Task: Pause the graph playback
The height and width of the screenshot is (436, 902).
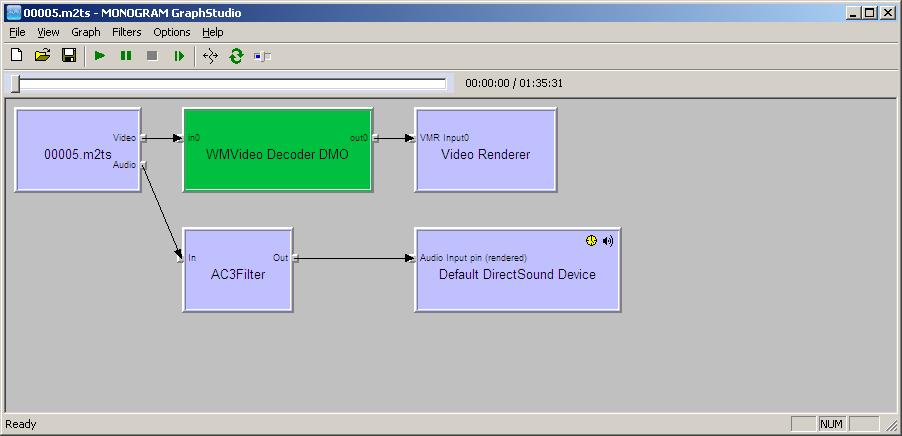Action: (126, 56)
